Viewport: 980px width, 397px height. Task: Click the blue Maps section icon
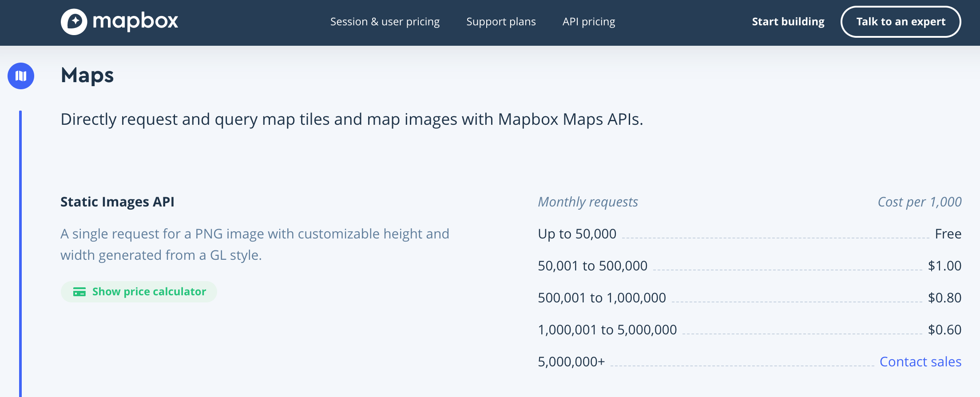(x=21, y=76)
